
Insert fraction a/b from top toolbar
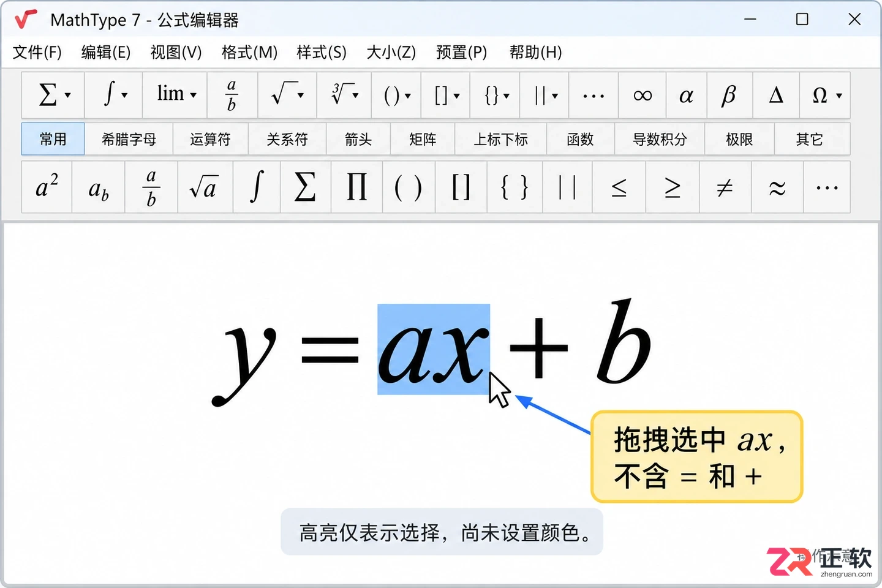coord(232,95)
